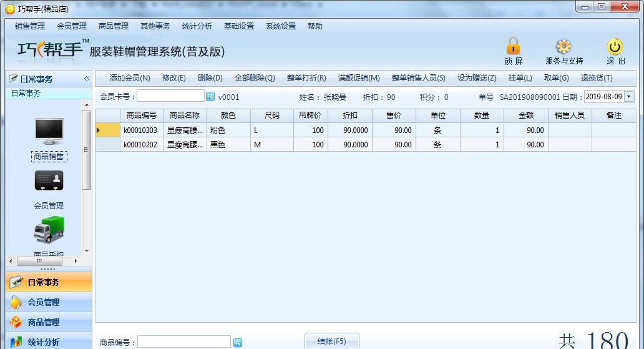Viewport: 644px width, 349px height.
Task: Open 统计分析 menu in menu bar
Action: pyautogui.click(x=197, y=26)
